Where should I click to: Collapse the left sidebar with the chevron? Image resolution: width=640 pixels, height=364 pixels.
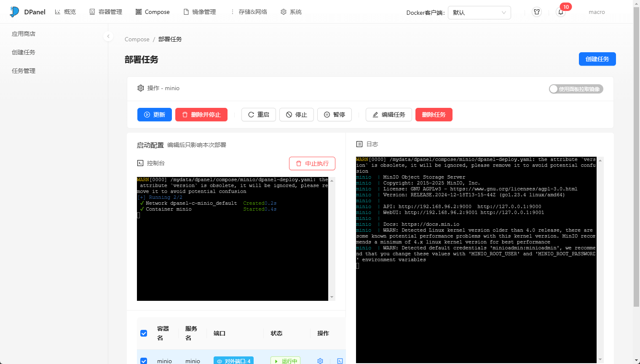pos(108,36)
